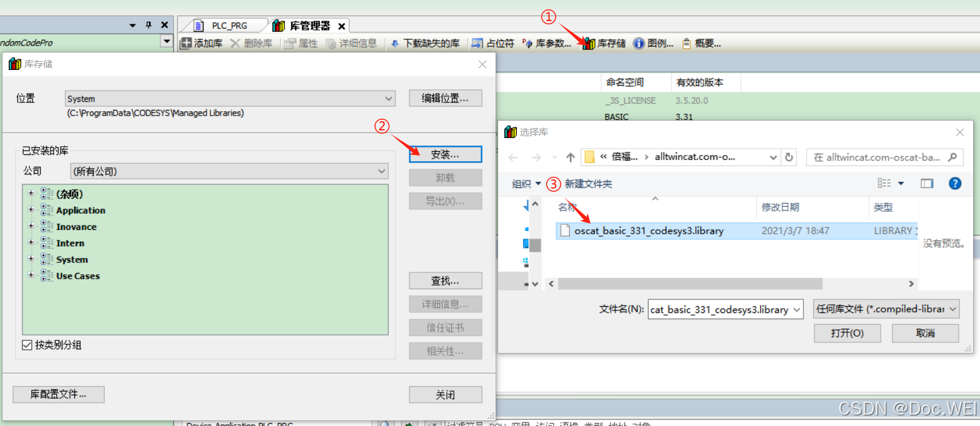Click the 详细信息 Details button in repository dialog
980x426 pixels.
[446, 304]
